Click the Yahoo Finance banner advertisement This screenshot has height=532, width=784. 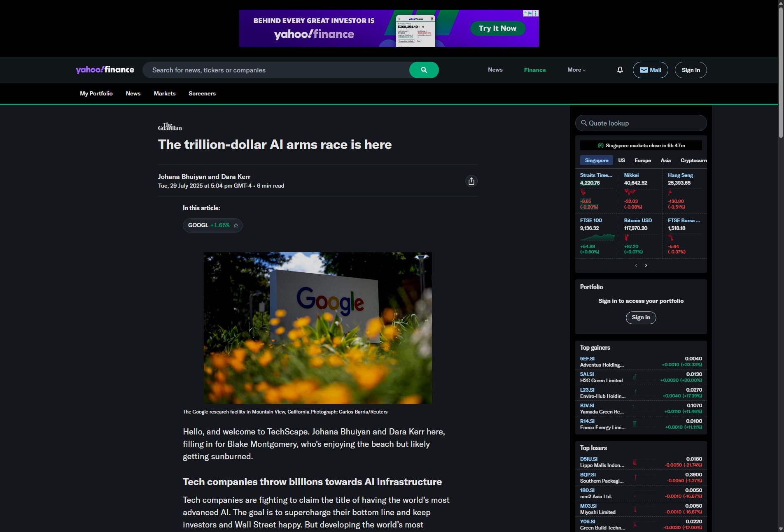click(389, 28)
